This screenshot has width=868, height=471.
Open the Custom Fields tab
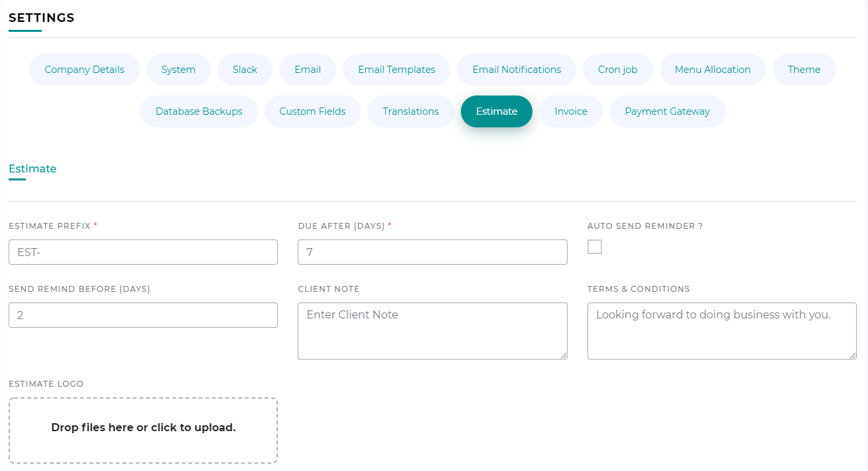(x=312, y=111)
